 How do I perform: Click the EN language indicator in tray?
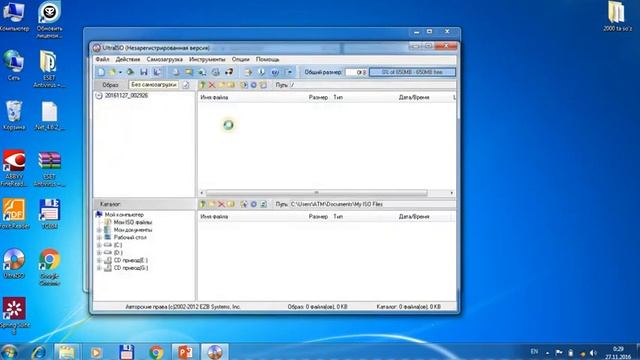tap(534, 351)
